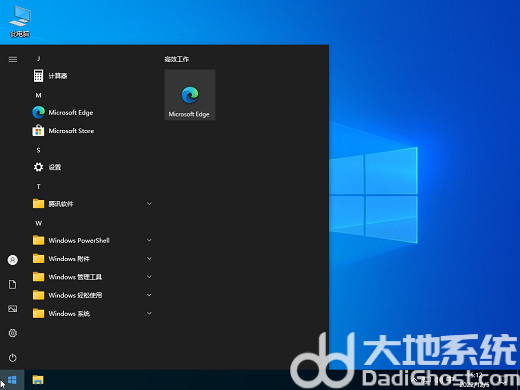This screenshot has height=390, width=520.
Task: Click the Windows 附件 folder icon
Action: click(38, 258)
